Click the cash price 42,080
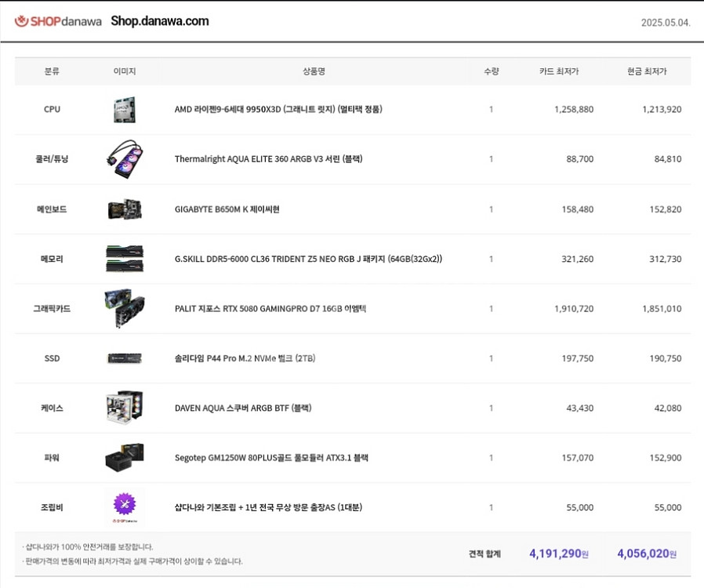704x588 pixels. (x=668, y=408)
